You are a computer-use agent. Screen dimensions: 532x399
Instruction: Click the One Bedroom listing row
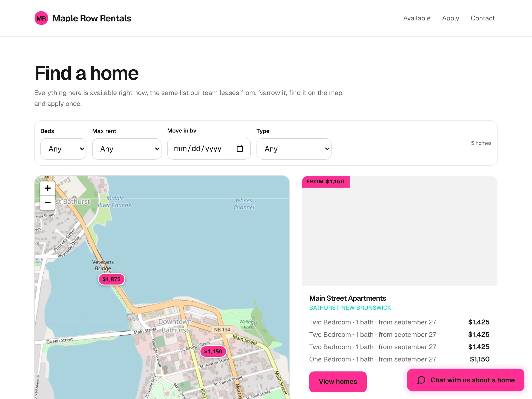399,359
